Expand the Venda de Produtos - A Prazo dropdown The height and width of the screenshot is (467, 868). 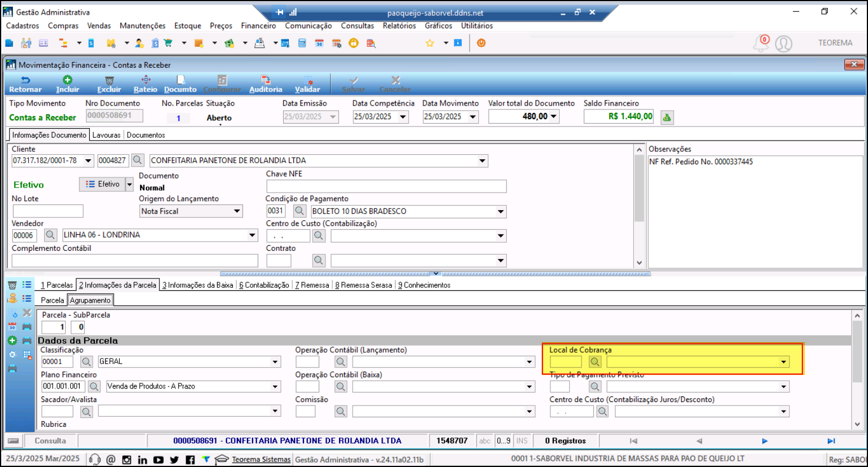coord(275,387)
